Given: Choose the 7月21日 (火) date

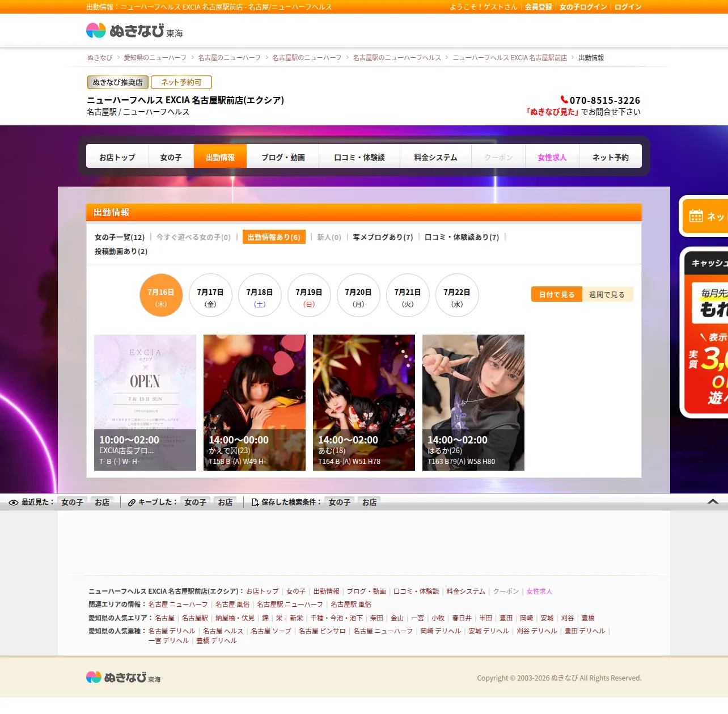Looking at the screenshot, I should [408, 295].
